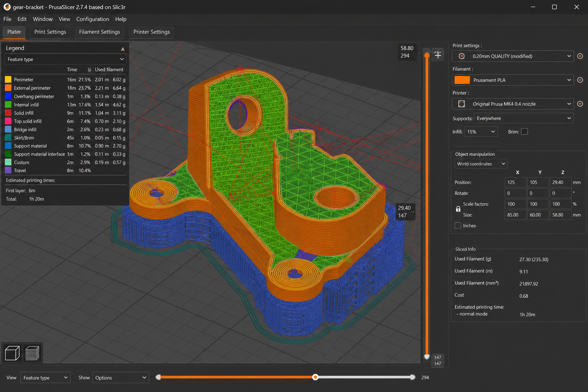Click the Position X input field

515,182
